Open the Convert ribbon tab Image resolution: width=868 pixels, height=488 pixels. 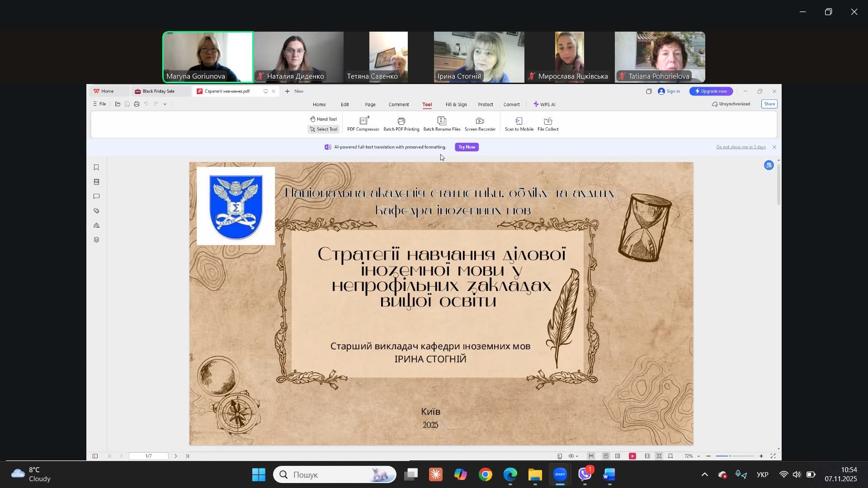pos(511,104)
